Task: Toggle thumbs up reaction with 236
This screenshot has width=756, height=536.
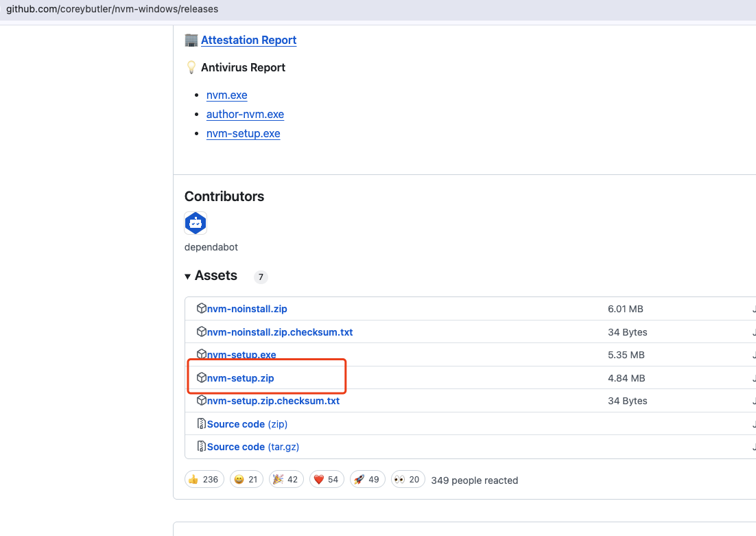Action: click(x=204, y=480)
